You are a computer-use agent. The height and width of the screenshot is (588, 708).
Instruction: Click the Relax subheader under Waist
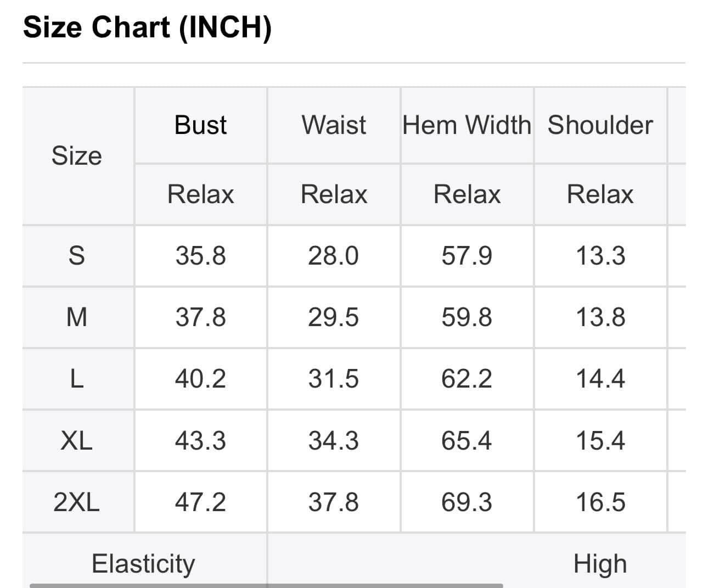pyautogui.click(x=334, y=194)
